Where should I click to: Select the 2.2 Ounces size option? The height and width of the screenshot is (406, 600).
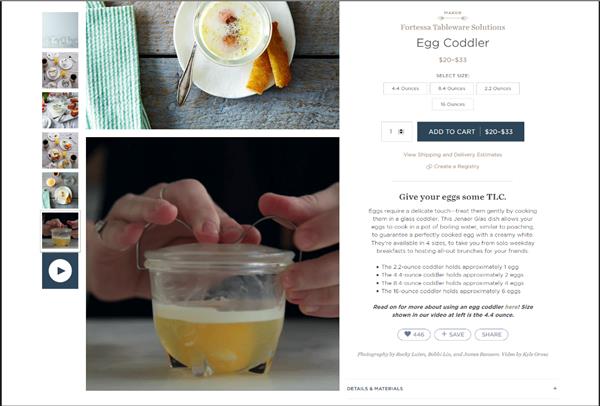tap(497, 88)
